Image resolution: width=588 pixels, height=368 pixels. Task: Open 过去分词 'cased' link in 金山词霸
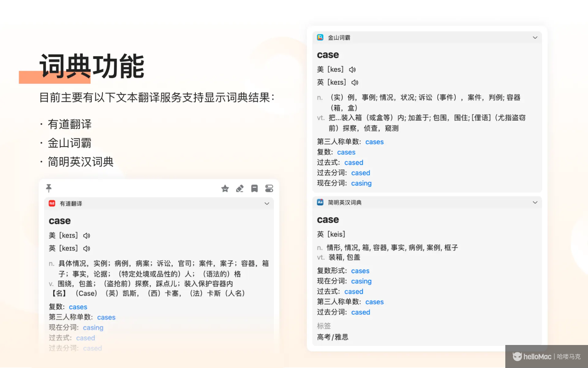click(x=361, y=173)
